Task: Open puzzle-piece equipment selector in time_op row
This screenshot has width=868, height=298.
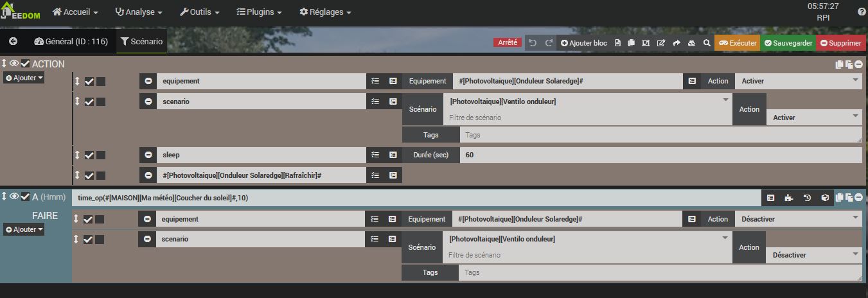Action: point(789,198)
